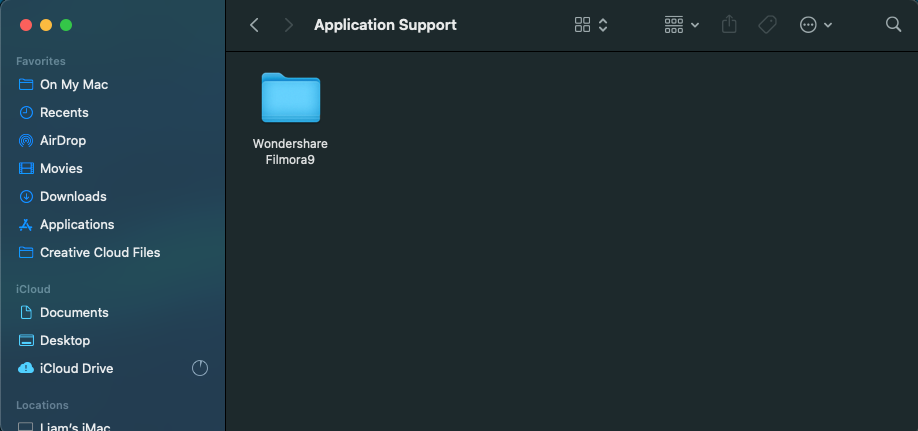Show Applications from the sidebar
The height and width of the screenshot is (431, 918).
[76, 225]
